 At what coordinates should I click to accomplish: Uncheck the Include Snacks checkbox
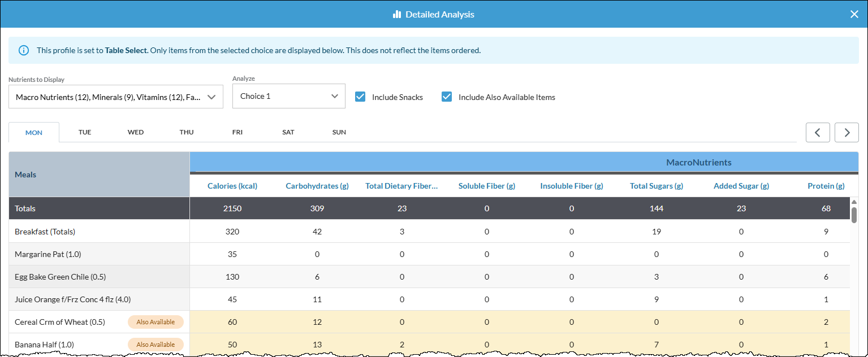(360, 97)
